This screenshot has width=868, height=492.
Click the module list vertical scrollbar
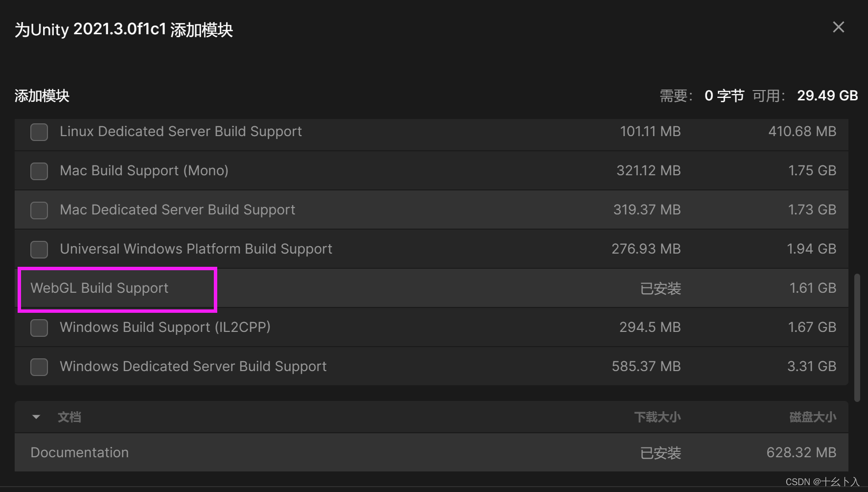coord(857,338)
